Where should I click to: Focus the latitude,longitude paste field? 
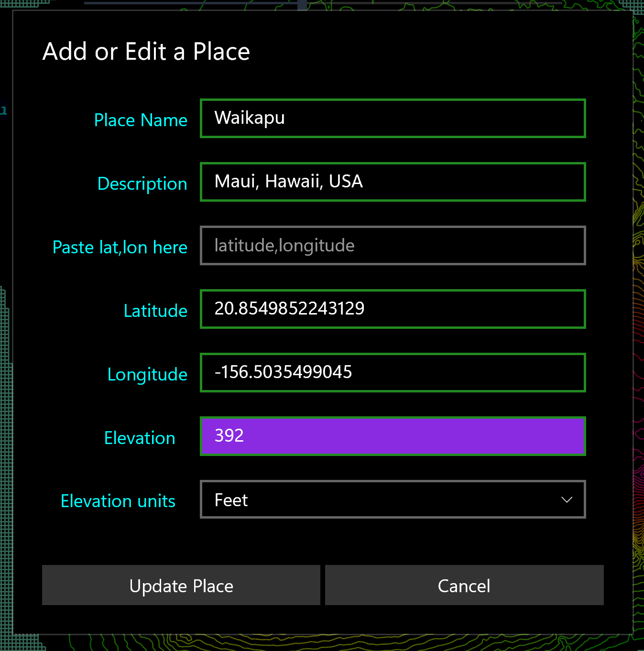pos(393,246)
